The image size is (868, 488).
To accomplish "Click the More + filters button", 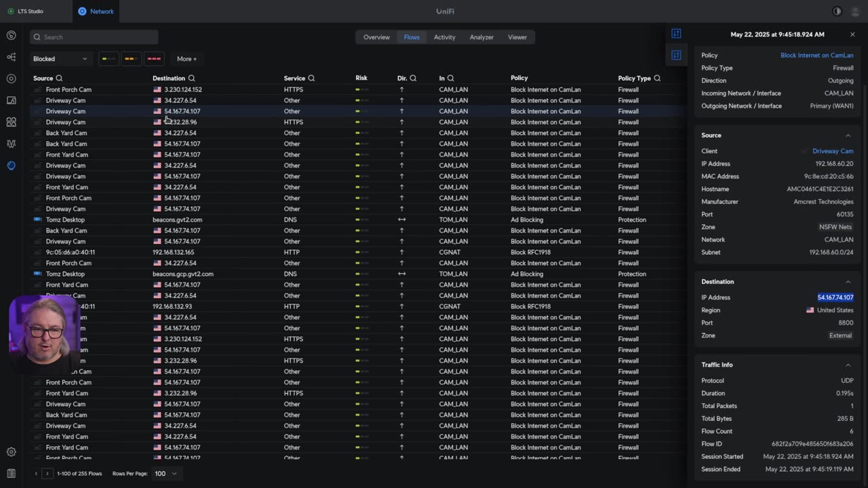I will point(186,59).
